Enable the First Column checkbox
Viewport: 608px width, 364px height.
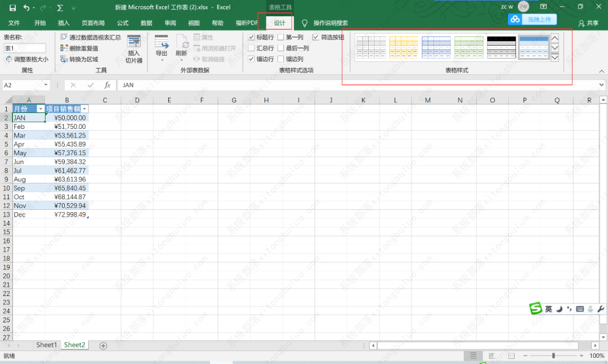click(x=280, y=37)
